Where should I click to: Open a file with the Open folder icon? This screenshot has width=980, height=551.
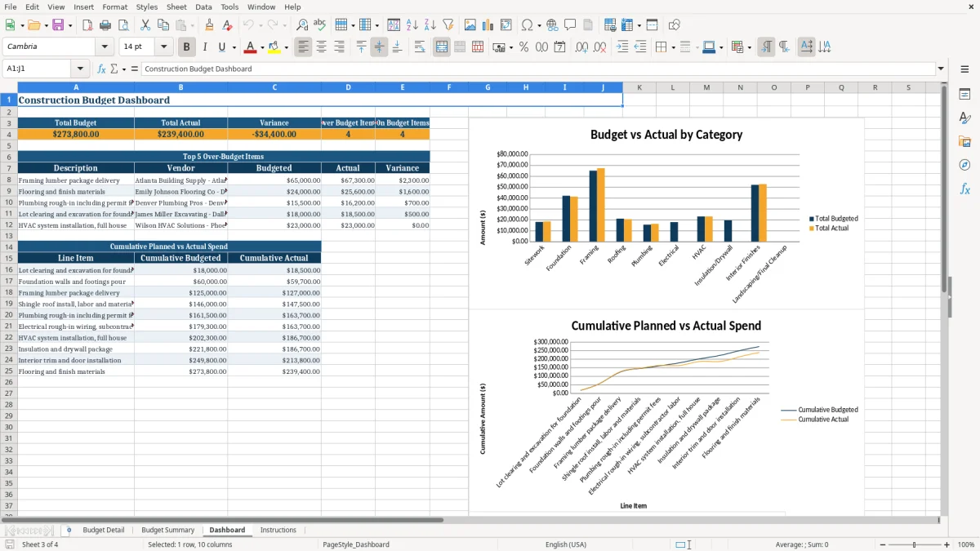[33, 25]
